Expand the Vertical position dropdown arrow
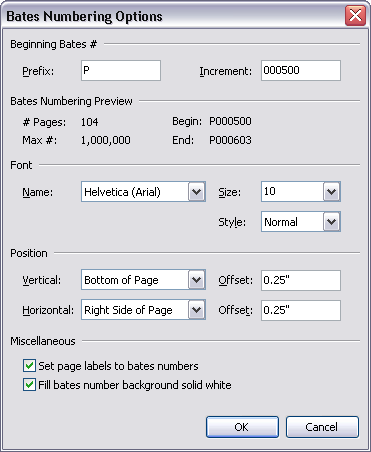 pos(196,280)
